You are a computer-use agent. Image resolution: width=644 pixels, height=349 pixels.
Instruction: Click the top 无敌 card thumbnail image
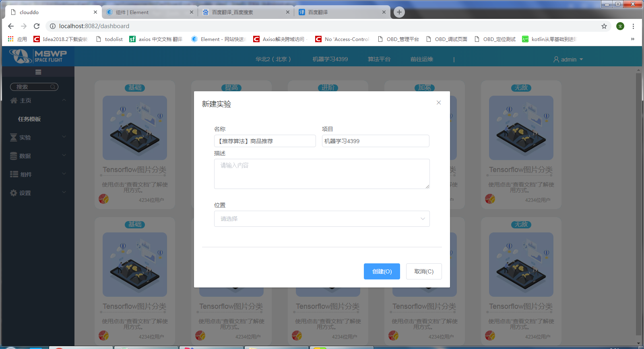tap(521, 128)
